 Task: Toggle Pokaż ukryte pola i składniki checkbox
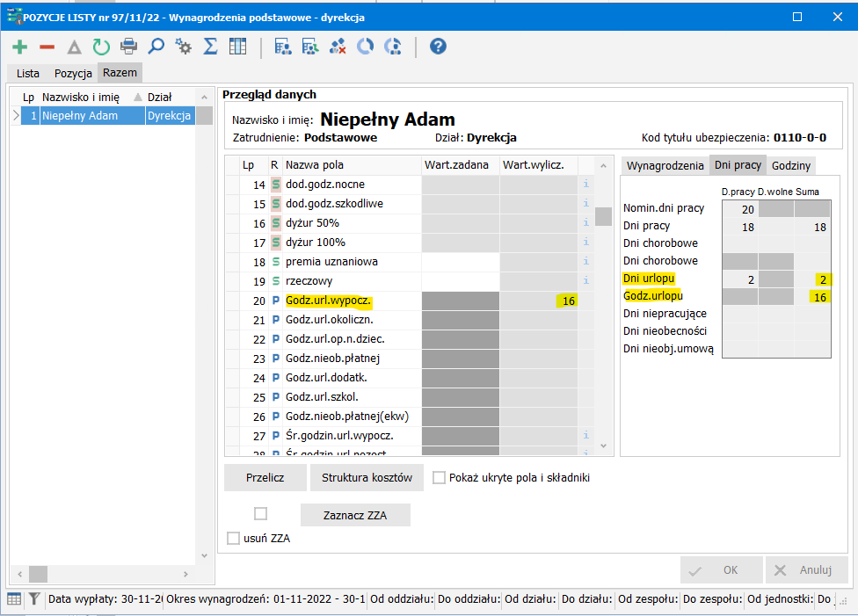click(x=439, y=477)
